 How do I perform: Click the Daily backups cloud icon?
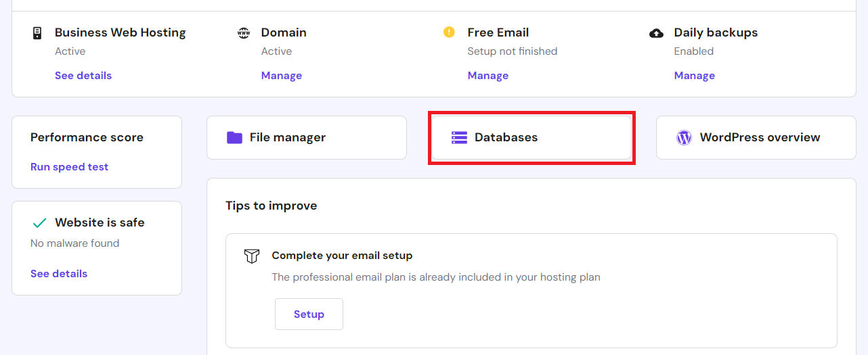click(656, 33)
